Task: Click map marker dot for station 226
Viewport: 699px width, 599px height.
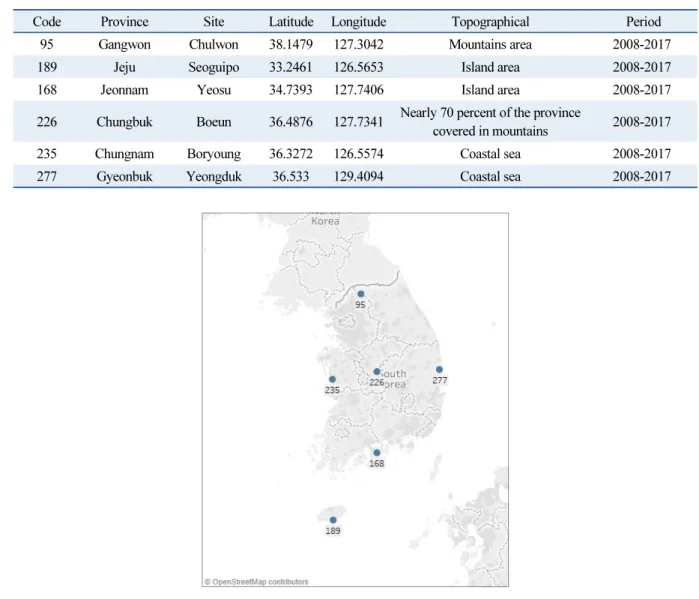Action: click(x=377, y=372)
